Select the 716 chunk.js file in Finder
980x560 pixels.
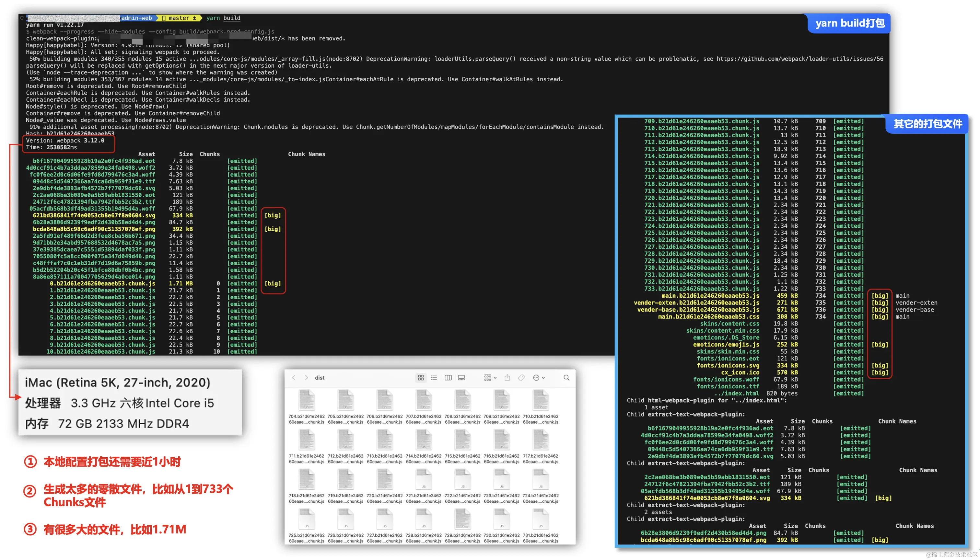pos(502,440)
